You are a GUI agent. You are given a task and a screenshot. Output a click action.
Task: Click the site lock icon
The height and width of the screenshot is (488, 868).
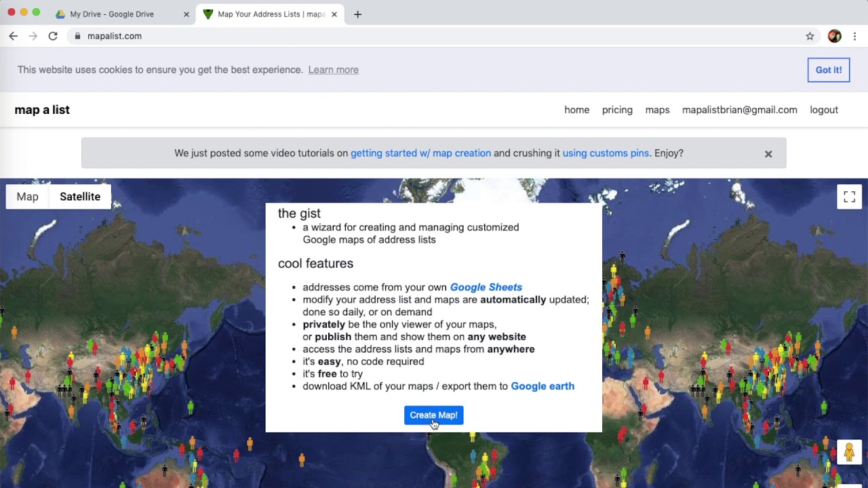coord(77,36)
